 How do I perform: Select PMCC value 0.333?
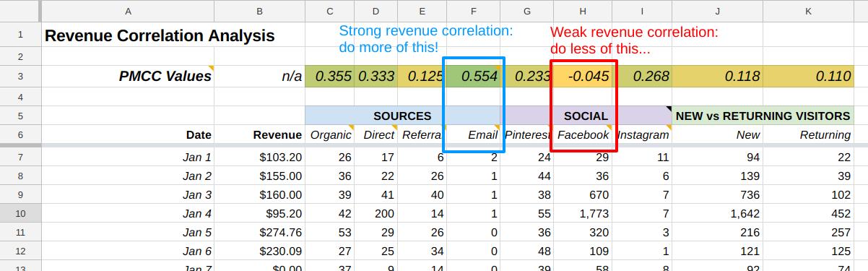pos(376,76)
